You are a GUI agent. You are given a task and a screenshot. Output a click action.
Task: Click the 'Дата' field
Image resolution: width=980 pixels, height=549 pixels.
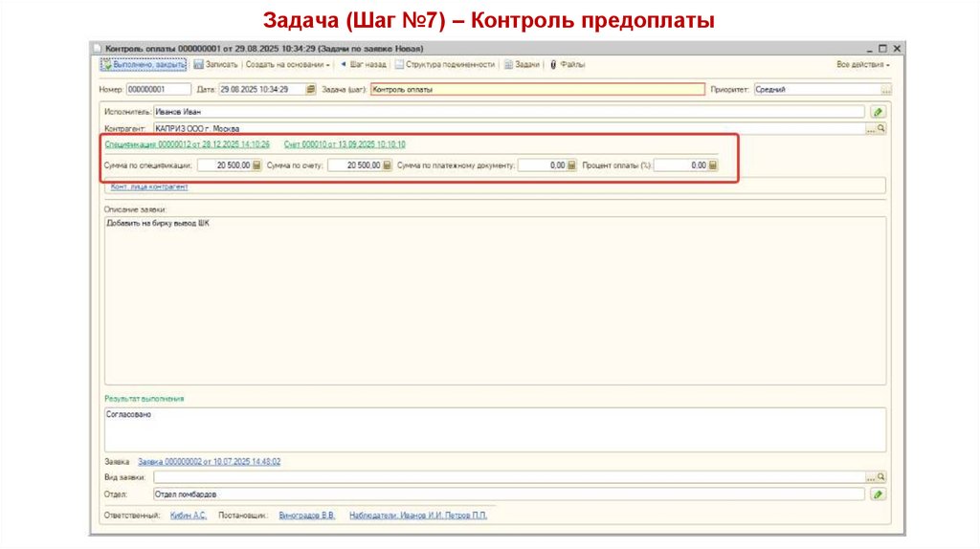[262, 89]
